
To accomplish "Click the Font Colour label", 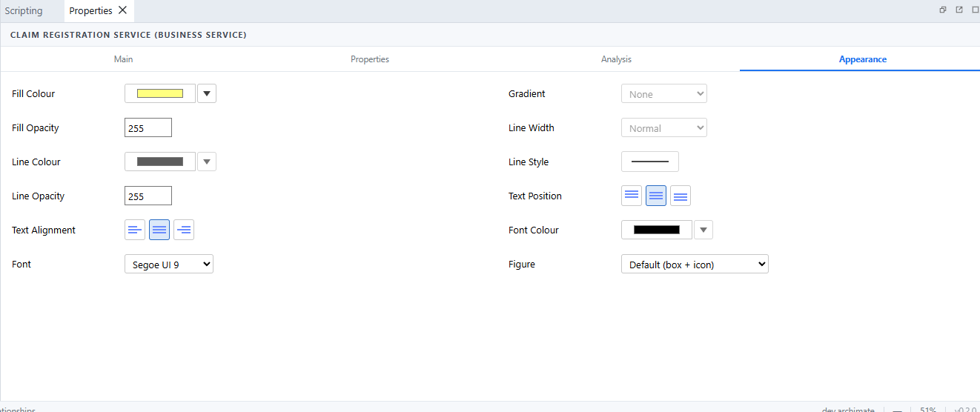I will click(534, 230).
